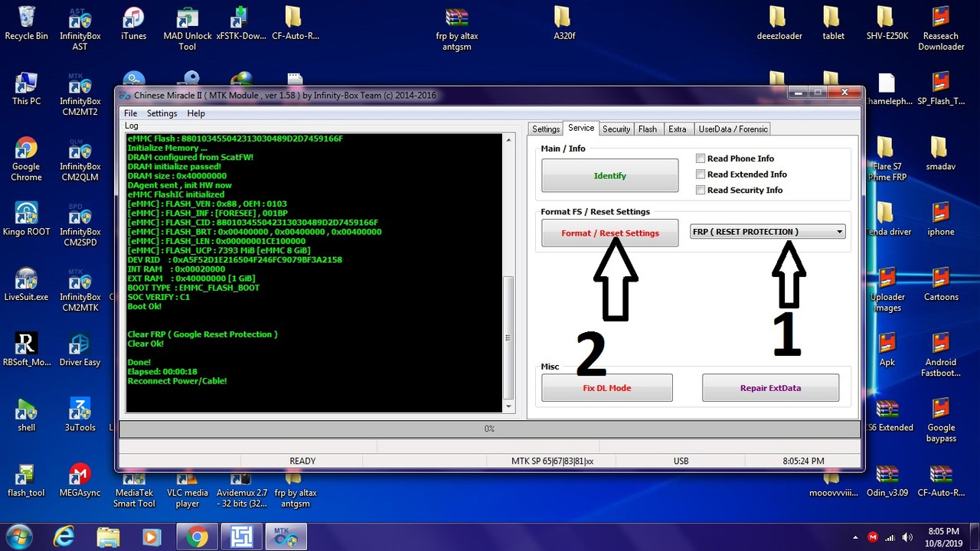
Task: Open the deeezloader folder
Action: (x=779, y=23)
